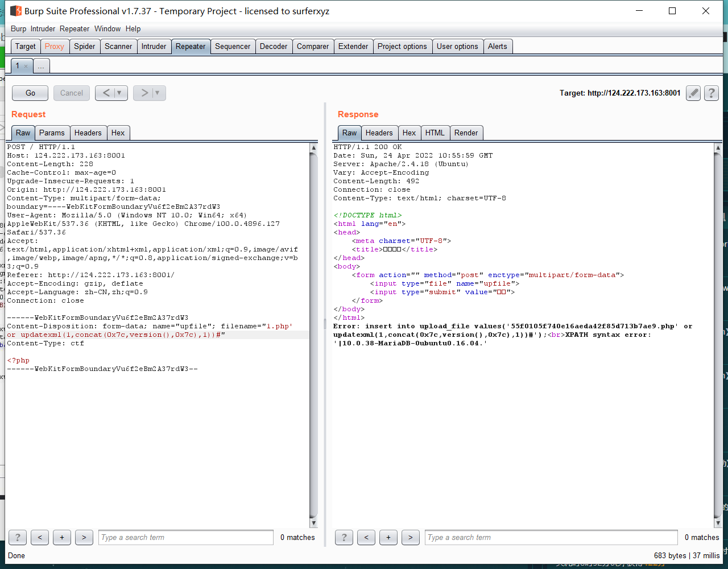Switch to the Extender tab
This screenshot has height=569, width=728.
point(353,47)
